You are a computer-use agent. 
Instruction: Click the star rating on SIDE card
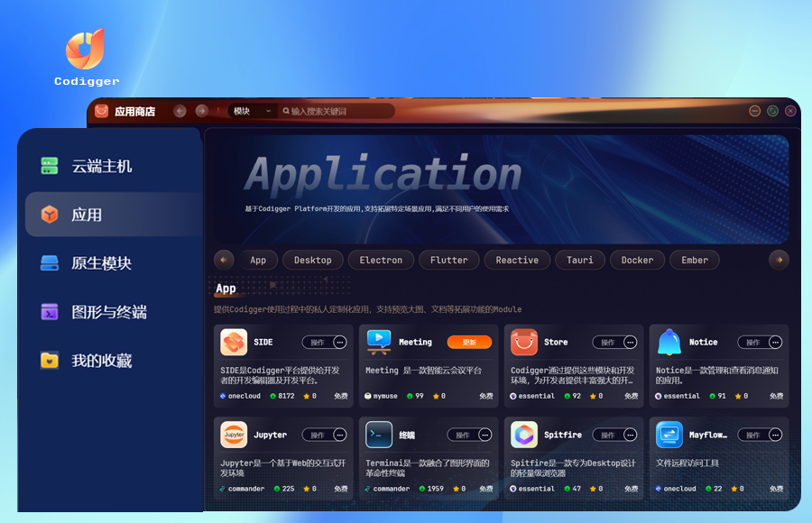click(x=309, y=396)
